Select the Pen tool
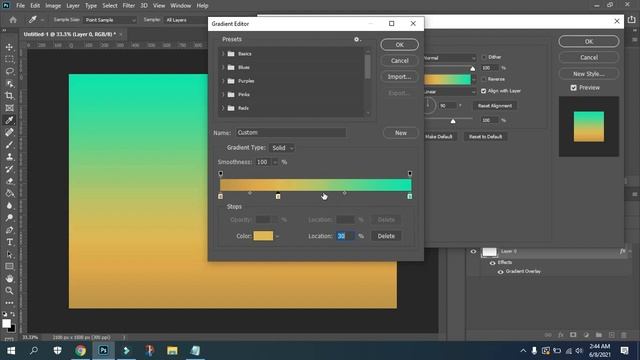Screen dimensions: 640x360 coord(9,230)
